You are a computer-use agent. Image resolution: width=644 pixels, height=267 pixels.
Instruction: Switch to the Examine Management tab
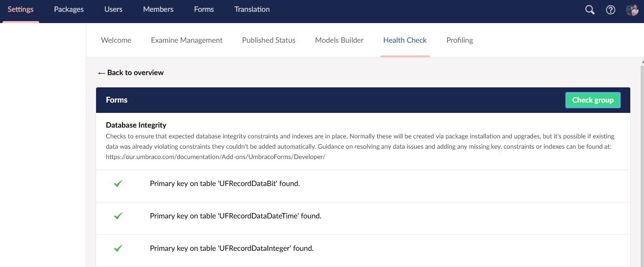(187, 40)
